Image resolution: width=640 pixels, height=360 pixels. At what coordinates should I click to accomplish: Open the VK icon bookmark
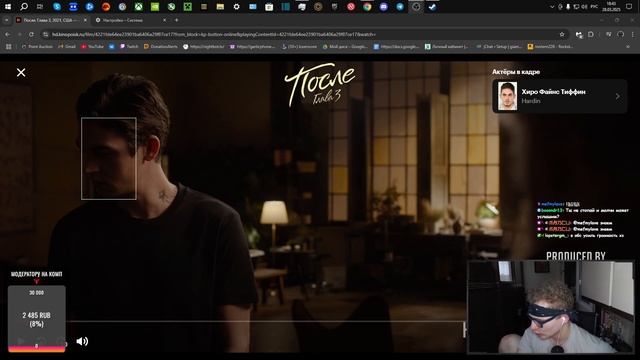pyautogui.click(x=111, y=47)
